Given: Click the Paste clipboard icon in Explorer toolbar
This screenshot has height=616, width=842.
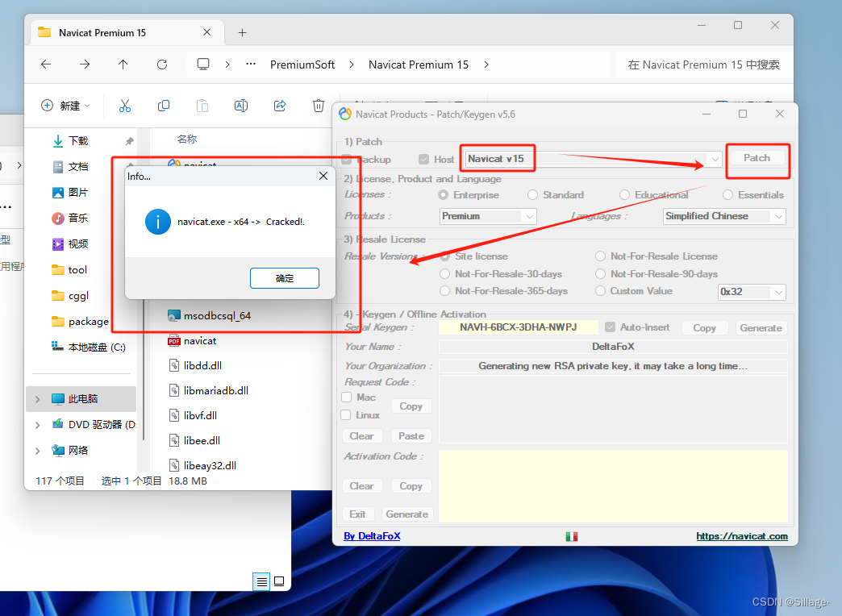Looking at the screenshot, I should point(202,106).
